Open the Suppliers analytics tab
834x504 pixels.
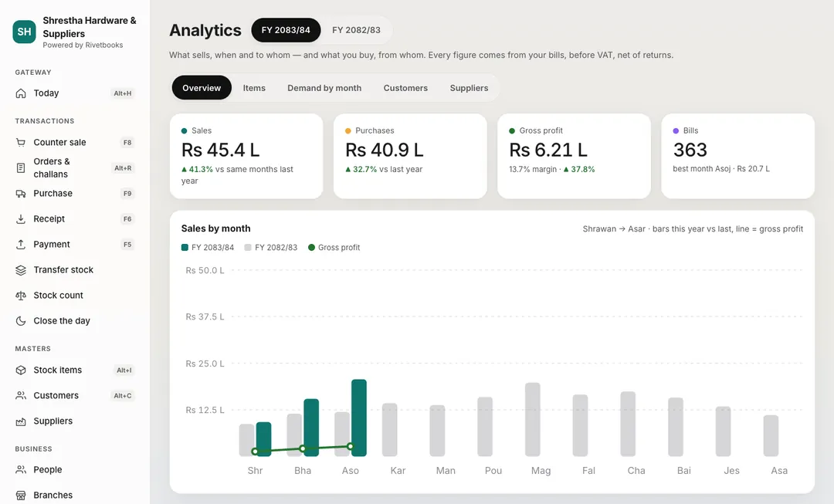click(x=469, y=88)
